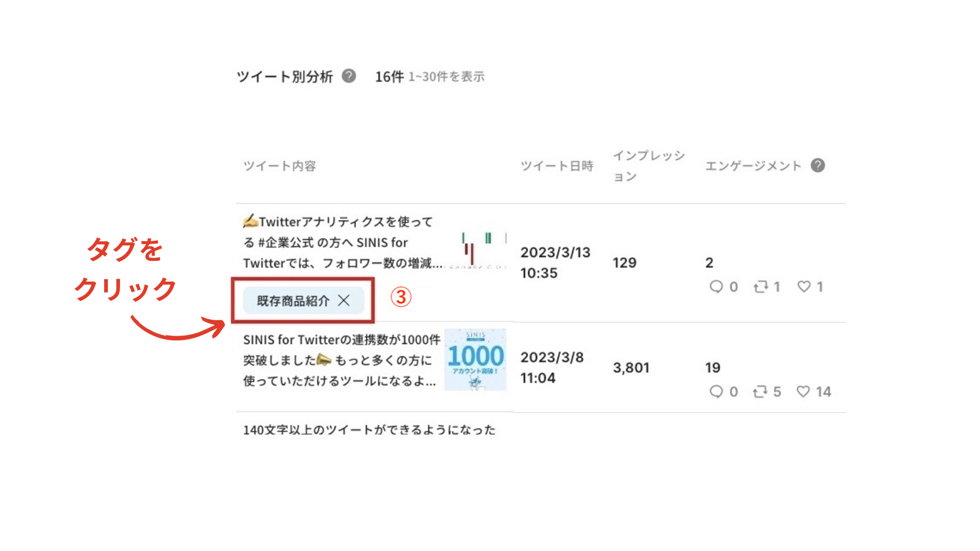The height and width of the screenshot is (551, 980).
Task: Click reply icon on 2023/3/8 tweet
Action: point(716,392)
